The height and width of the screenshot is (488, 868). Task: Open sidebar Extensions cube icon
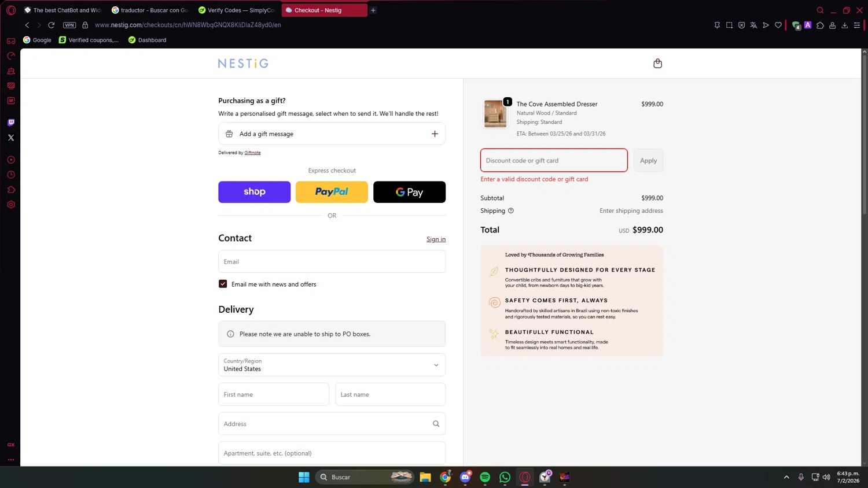pyautogui.click(x=11, y=190)
